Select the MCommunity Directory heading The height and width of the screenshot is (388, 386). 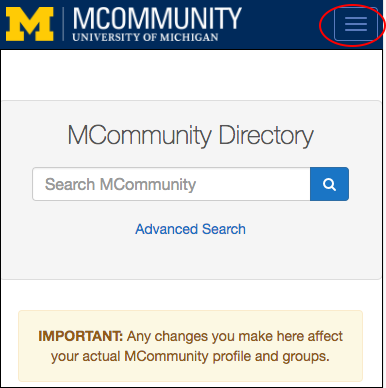190,135
